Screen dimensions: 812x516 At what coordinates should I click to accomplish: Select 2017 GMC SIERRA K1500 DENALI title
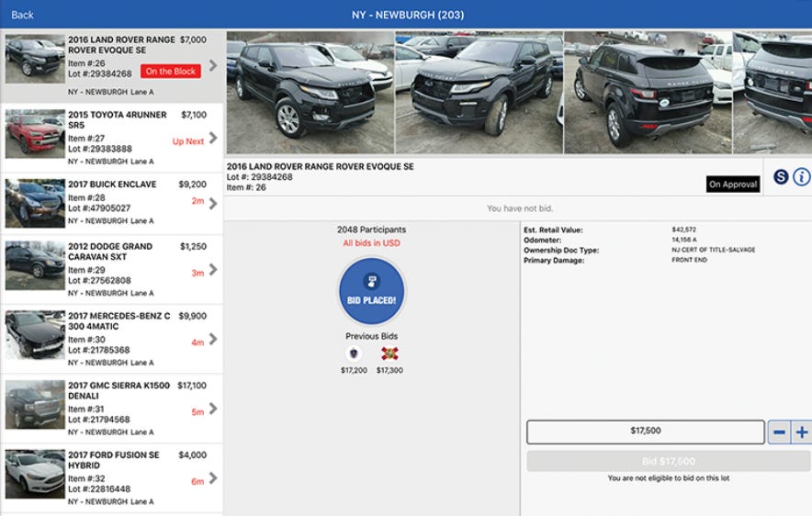point(119,391)
